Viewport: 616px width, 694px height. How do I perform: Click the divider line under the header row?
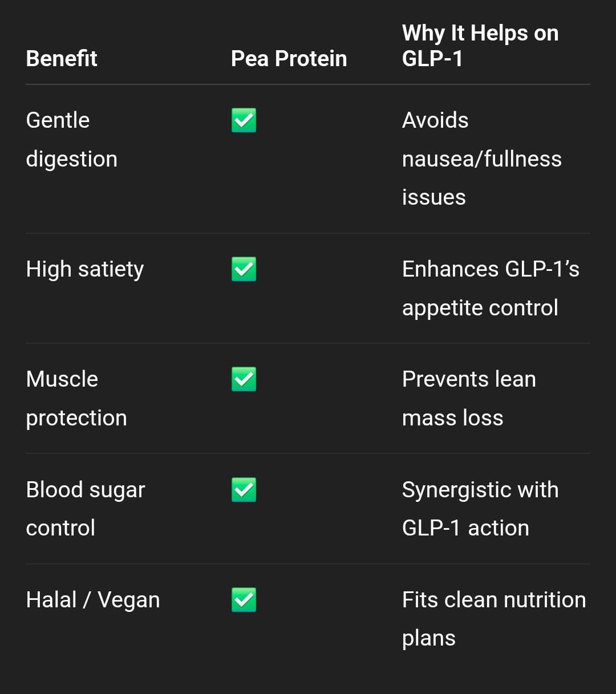click(x=308, y=84)
